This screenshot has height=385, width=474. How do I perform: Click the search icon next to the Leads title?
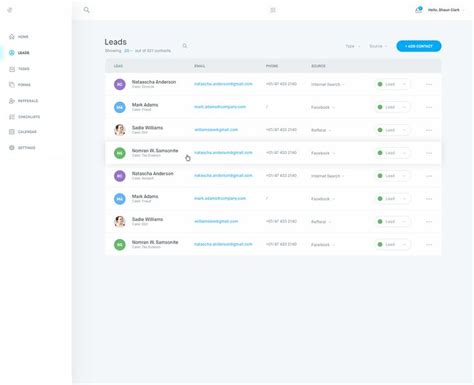coord(185,46)
